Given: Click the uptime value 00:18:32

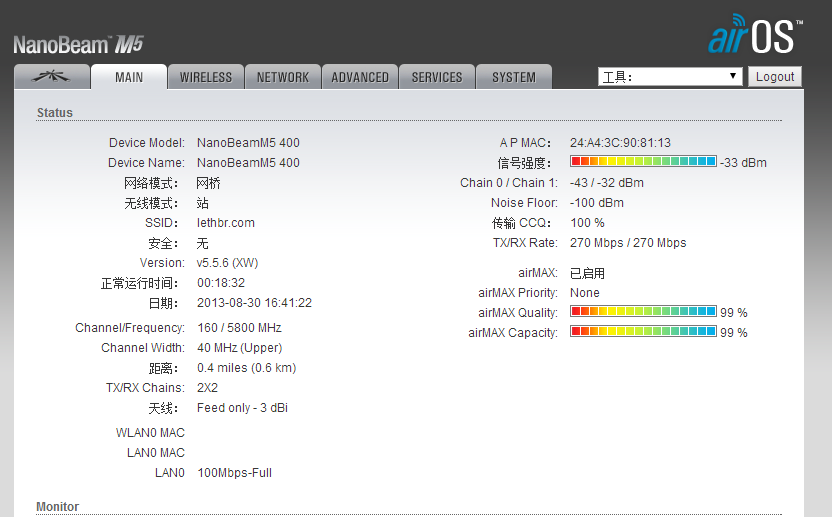Looking at the screenshot, I should point(221,283).
